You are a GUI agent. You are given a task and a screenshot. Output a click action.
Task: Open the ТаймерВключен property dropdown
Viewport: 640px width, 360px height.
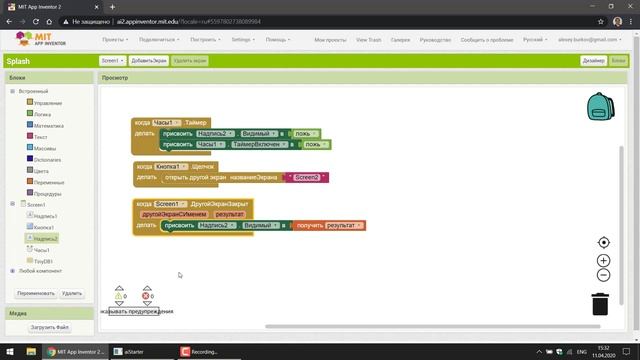click(260, 144)
